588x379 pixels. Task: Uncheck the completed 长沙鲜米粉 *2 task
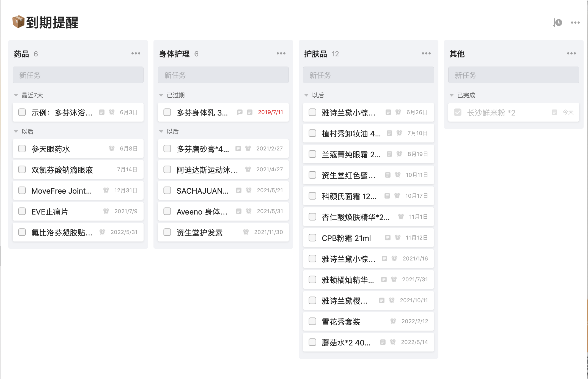(x=458, y=112)
